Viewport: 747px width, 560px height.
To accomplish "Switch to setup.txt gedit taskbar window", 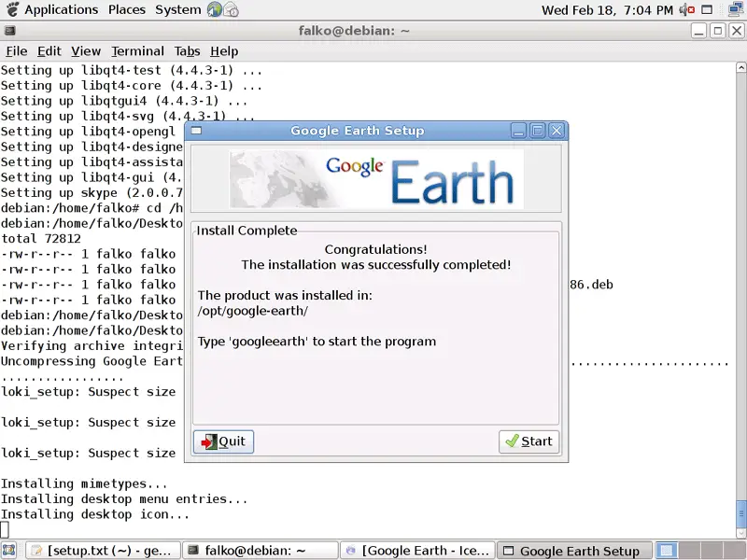I will (x=103, y=551).
